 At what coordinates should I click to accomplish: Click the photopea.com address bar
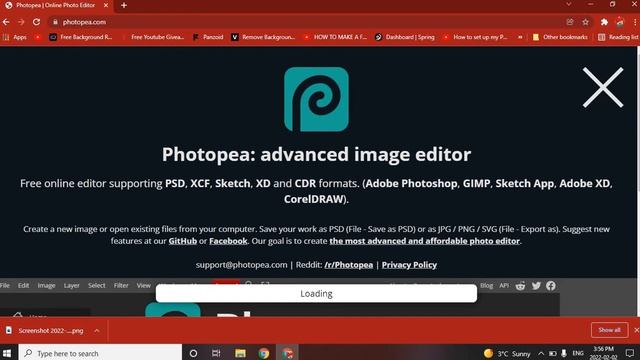point(310,22)
